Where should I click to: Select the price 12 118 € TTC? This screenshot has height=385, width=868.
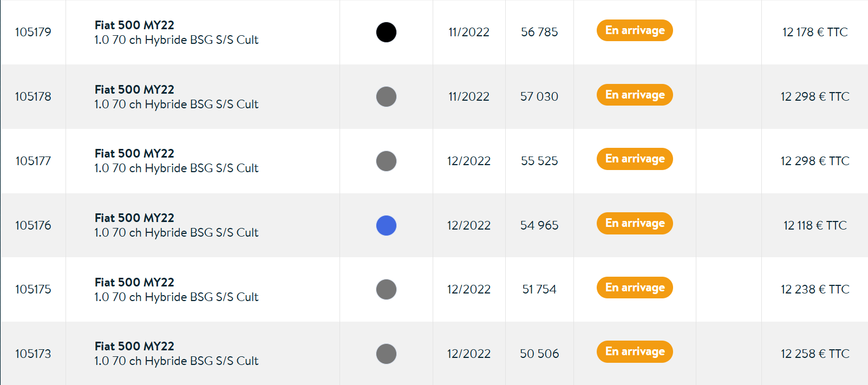815,225
